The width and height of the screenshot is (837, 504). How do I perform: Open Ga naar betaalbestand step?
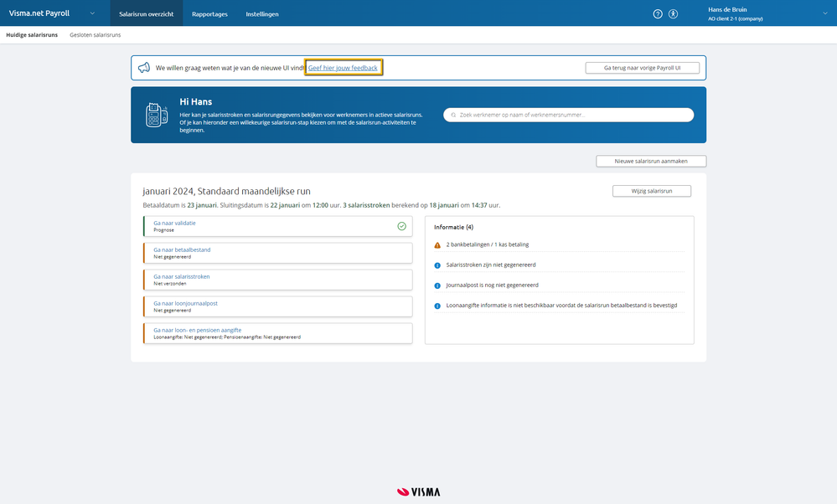click(277, 253)
